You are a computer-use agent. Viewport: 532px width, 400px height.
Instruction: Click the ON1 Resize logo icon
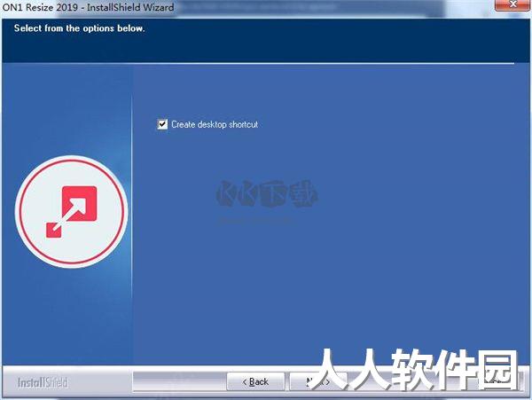(x=72, y=211)
